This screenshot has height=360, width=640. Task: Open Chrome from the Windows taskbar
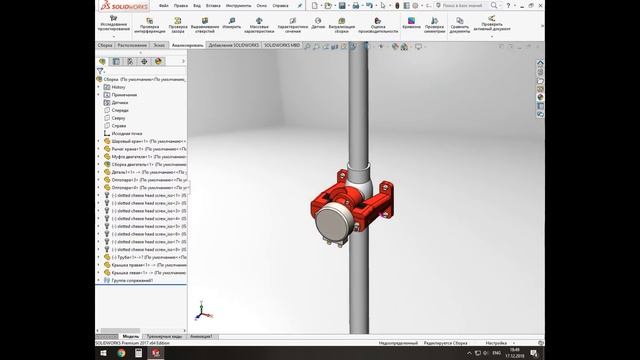pos(121,353)
